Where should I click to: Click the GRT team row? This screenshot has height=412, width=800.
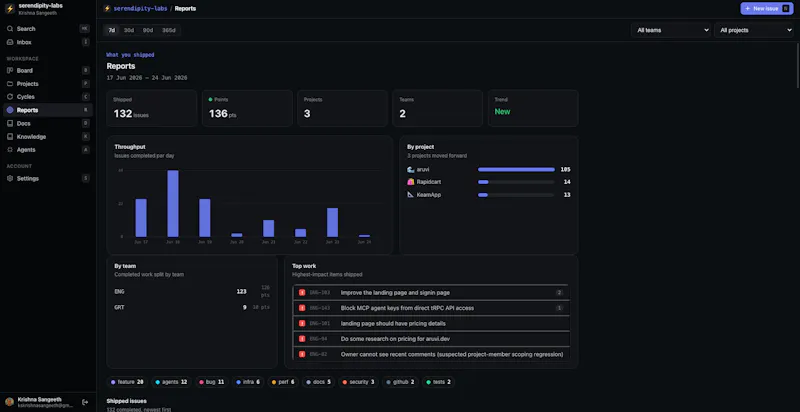click(192, 307)
